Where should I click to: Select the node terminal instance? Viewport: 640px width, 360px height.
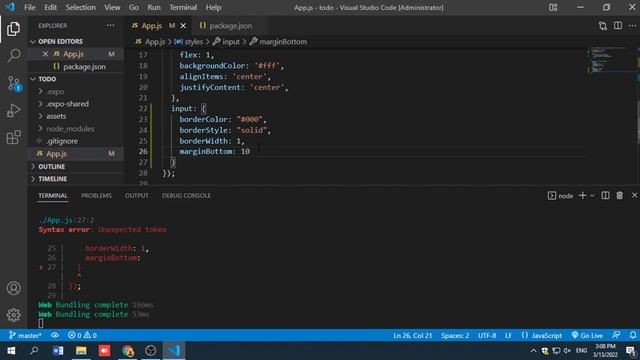point(560,196)
